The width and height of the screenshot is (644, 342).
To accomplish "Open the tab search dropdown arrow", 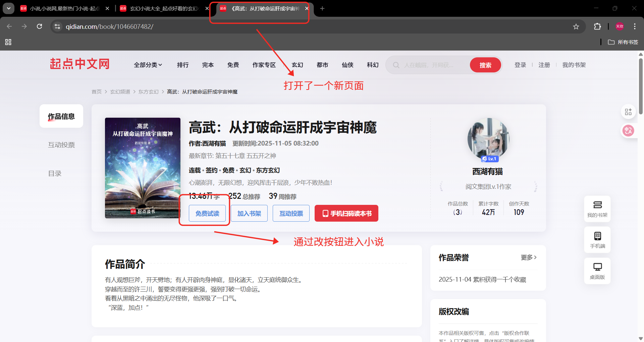I will click(x=8, y=8).
